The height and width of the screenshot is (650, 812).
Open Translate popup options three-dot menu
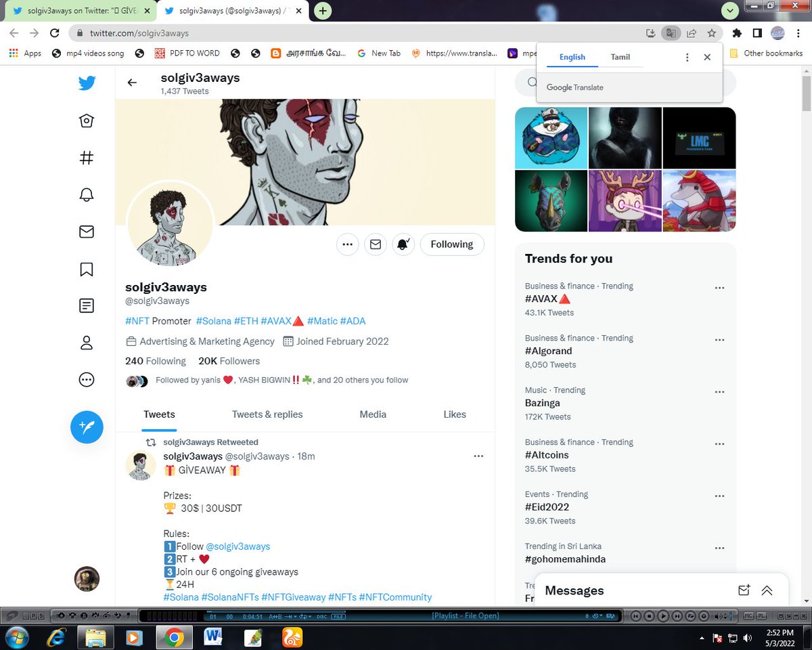pos(687,58)
